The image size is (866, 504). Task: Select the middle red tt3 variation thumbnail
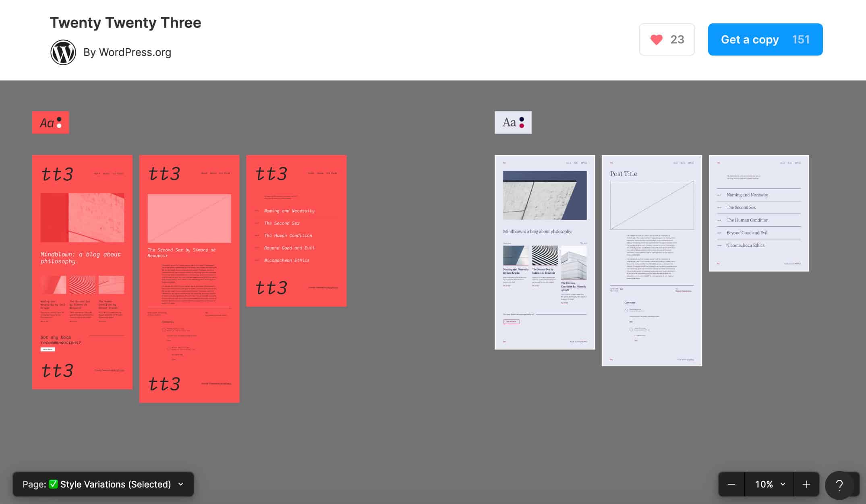189,279
